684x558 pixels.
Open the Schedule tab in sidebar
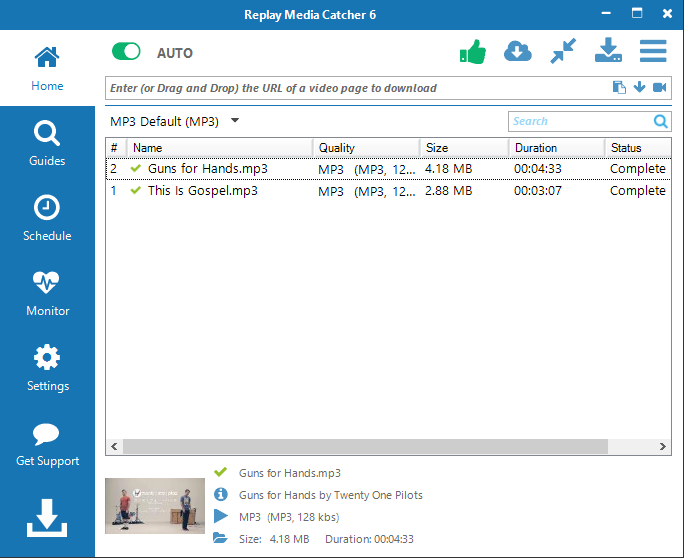[x=47, y=218]
